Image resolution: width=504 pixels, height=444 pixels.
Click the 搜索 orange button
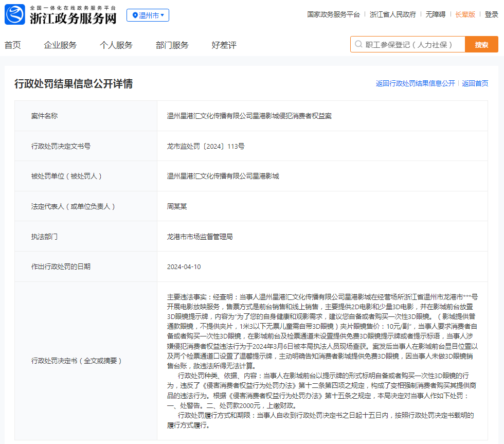[481, 44]
